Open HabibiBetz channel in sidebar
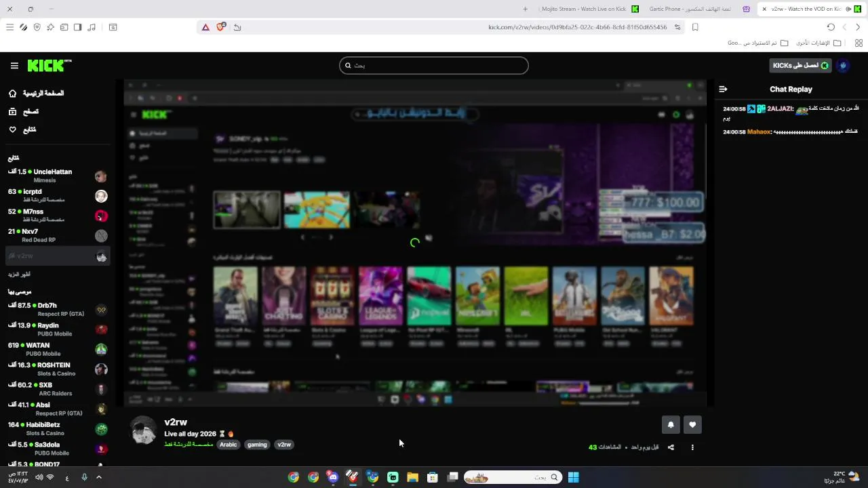 pos(58,429)
